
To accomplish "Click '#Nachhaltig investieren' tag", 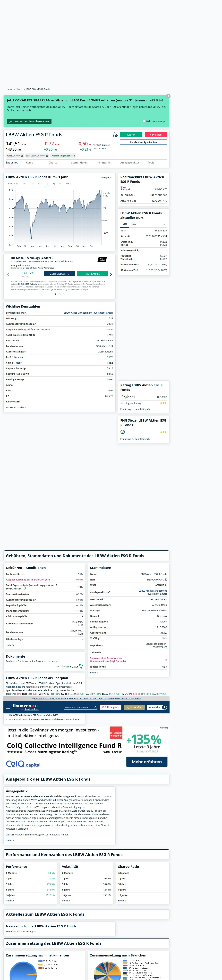I will tap(63, 156).
